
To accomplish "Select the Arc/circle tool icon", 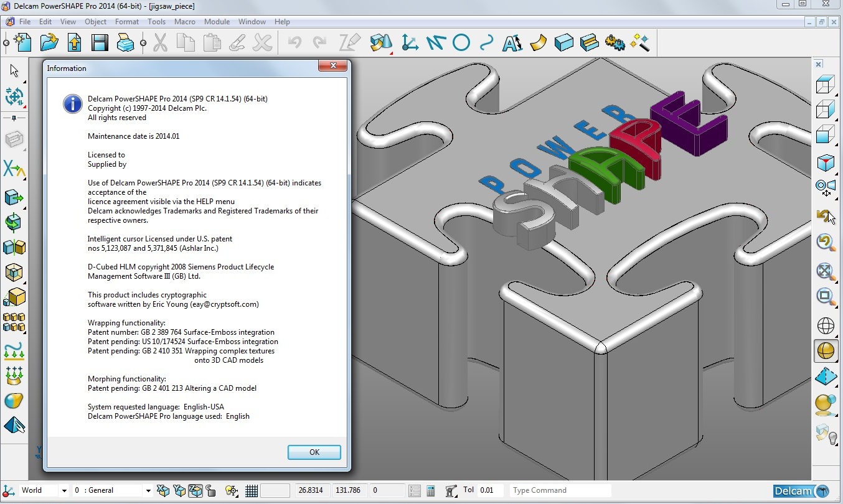I will pyautogui.click(x=461, y=43).
